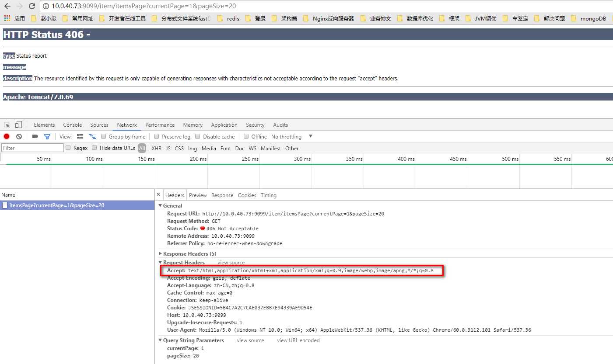The height and width of the screenshot is (364, 613).
Task: Filter requests by XHR type
Action: (156, 148)
